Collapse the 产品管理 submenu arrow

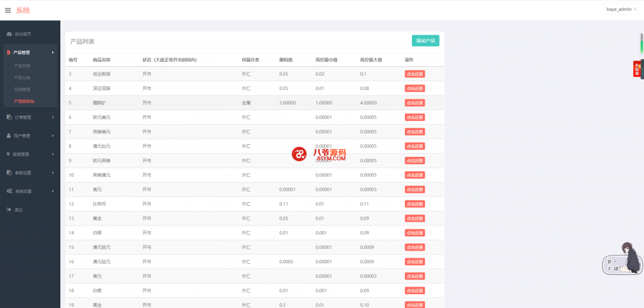pyautogui.click(x=53, y=53)
